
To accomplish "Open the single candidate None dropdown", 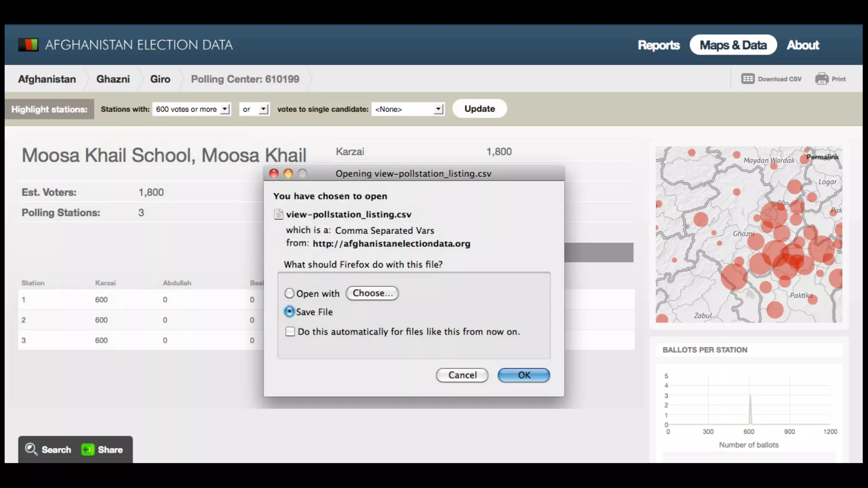I will (x=408, y=109).
